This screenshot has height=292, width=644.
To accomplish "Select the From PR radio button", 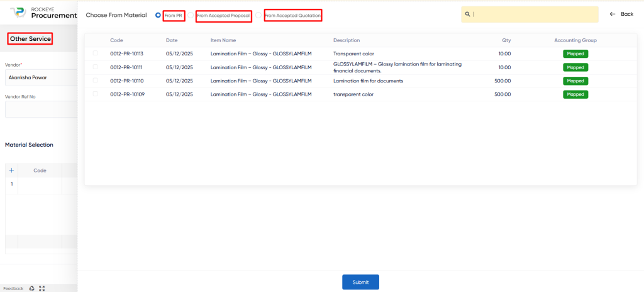I will pos(158,15).
